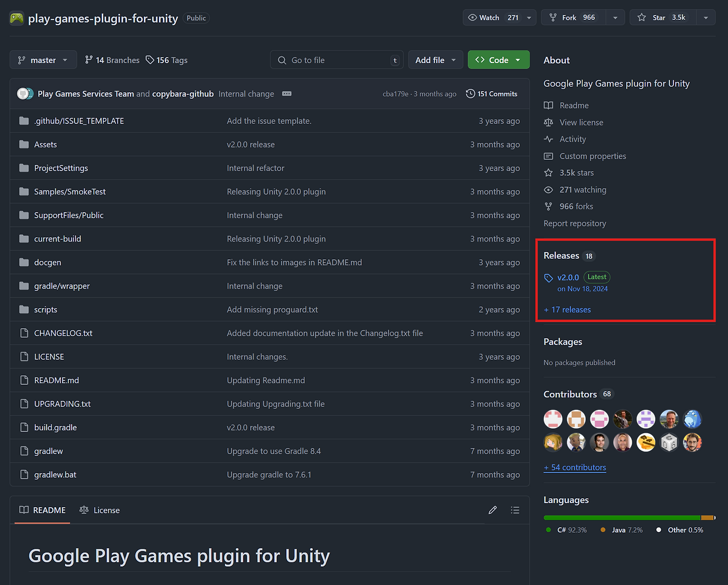
Task: Open the UPGRADING.txt file
Action: click(x=63, y=404)
